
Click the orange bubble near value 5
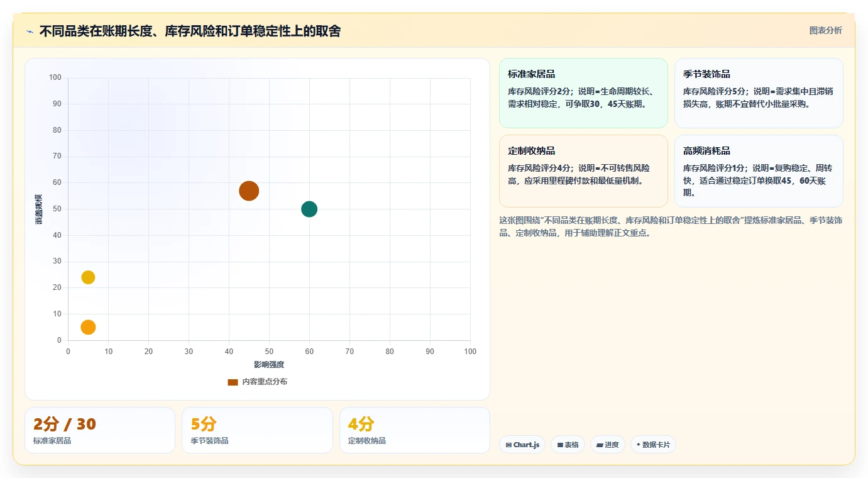point(88,327)
